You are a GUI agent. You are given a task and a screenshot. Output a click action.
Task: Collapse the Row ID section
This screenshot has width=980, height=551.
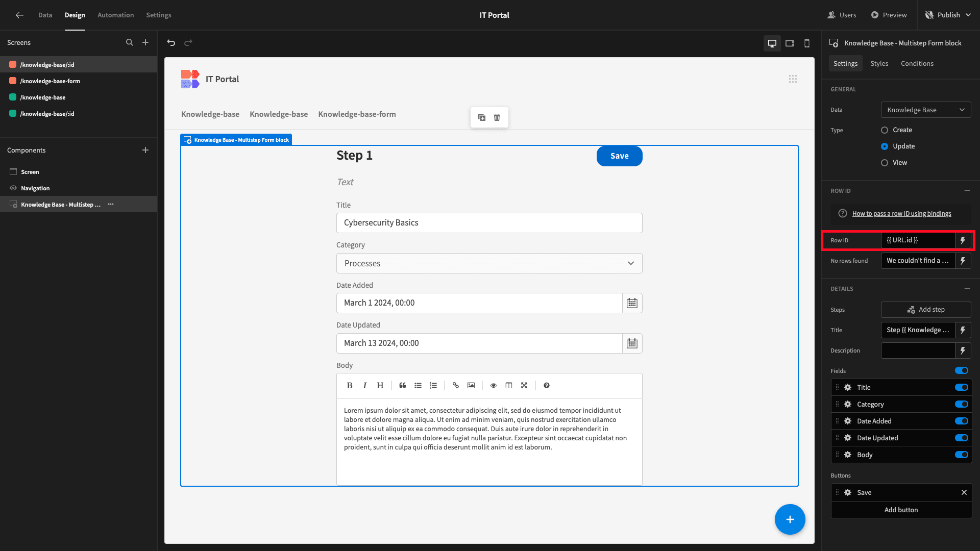(967, 190)
